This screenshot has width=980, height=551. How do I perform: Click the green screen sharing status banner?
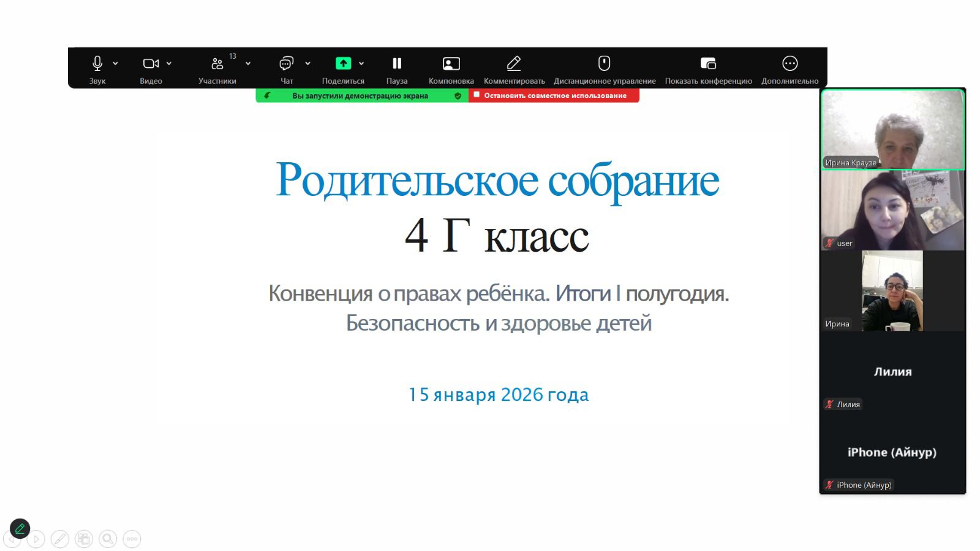tap(360, 96)
